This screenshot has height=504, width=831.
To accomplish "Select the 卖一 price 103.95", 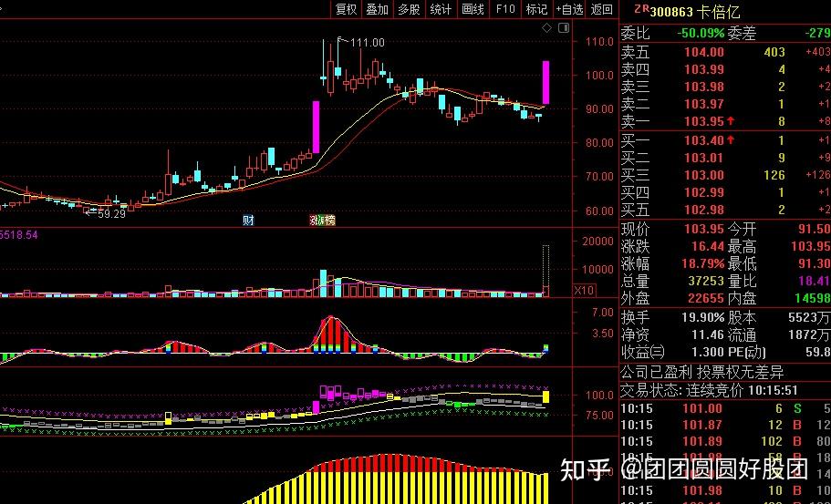I will (x=704, y=122).
